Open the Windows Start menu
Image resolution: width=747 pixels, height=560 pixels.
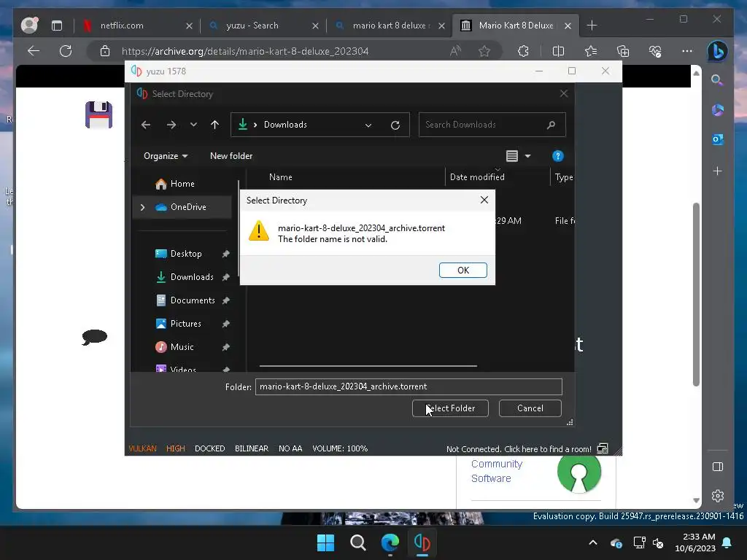(x=325, y=542)
